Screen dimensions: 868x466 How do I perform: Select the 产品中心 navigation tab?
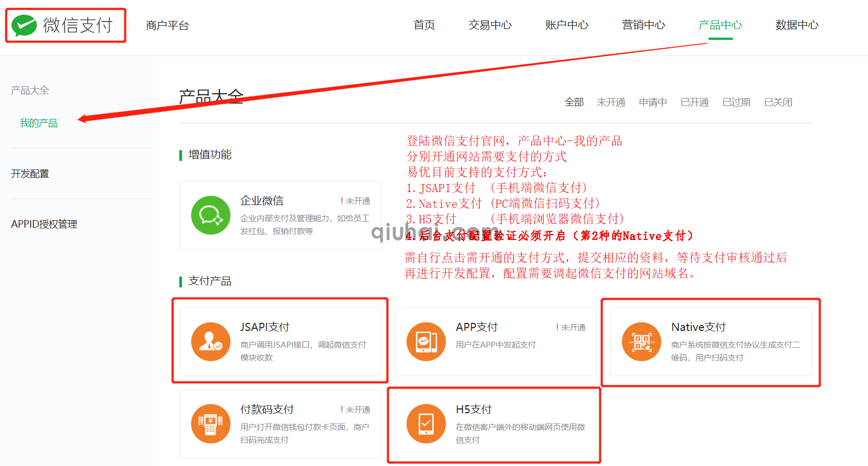[x=720, y=25]
